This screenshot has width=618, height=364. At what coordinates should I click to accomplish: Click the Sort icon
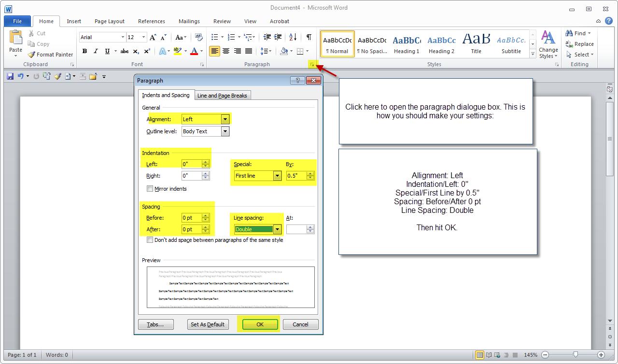[x=293, y=37]
